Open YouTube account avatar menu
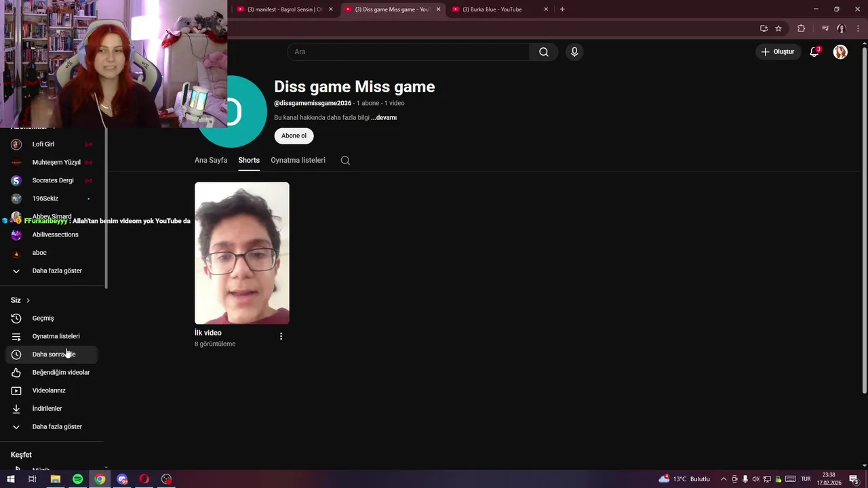868x488 pixels. click(840, 52)
